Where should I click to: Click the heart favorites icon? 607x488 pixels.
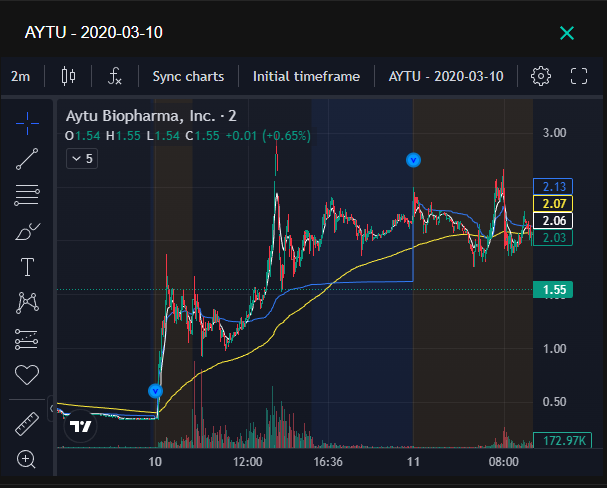(27, 375)
